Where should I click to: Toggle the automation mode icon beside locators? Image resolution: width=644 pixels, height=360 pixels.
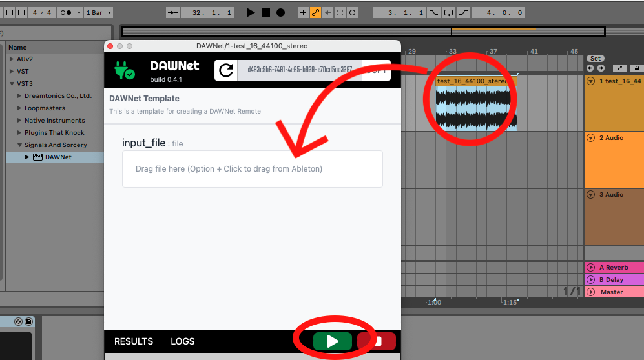point(619,68)
